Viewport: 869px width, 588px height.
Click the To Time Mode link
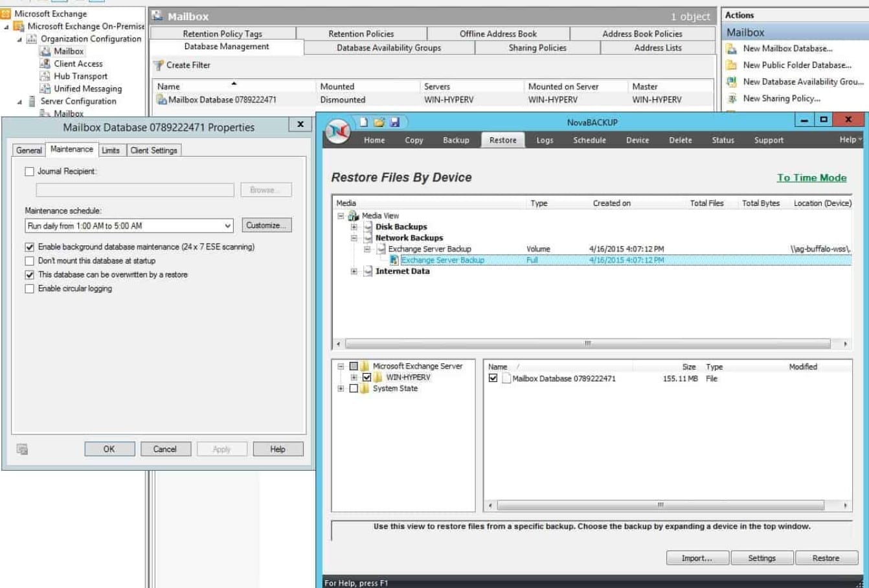(x=811, y=177)
